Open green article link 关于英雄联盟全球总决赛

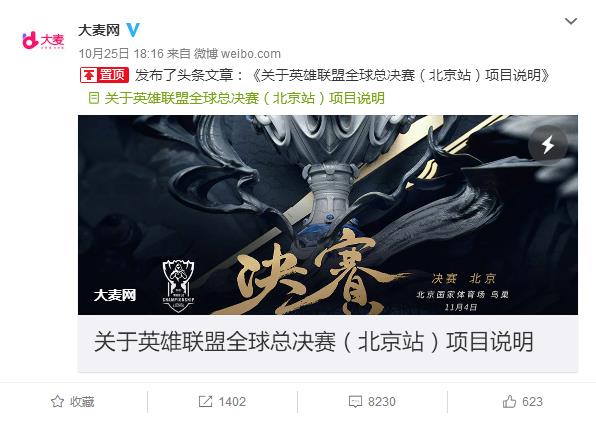click(244, 98)
